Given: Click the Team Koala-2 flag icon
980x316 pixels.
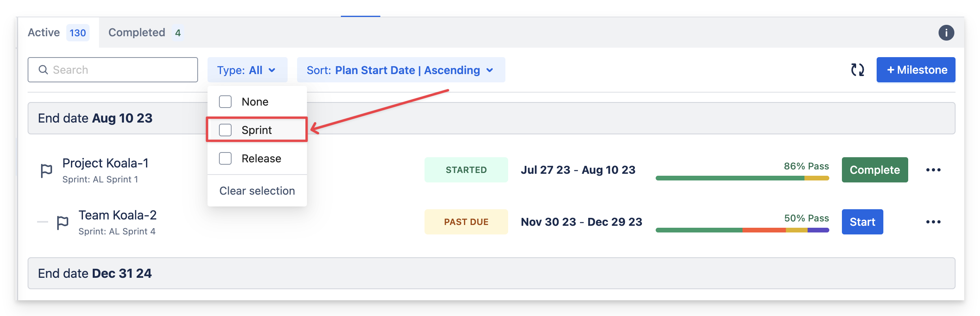Looking at the screenshot, I should 63,223.
